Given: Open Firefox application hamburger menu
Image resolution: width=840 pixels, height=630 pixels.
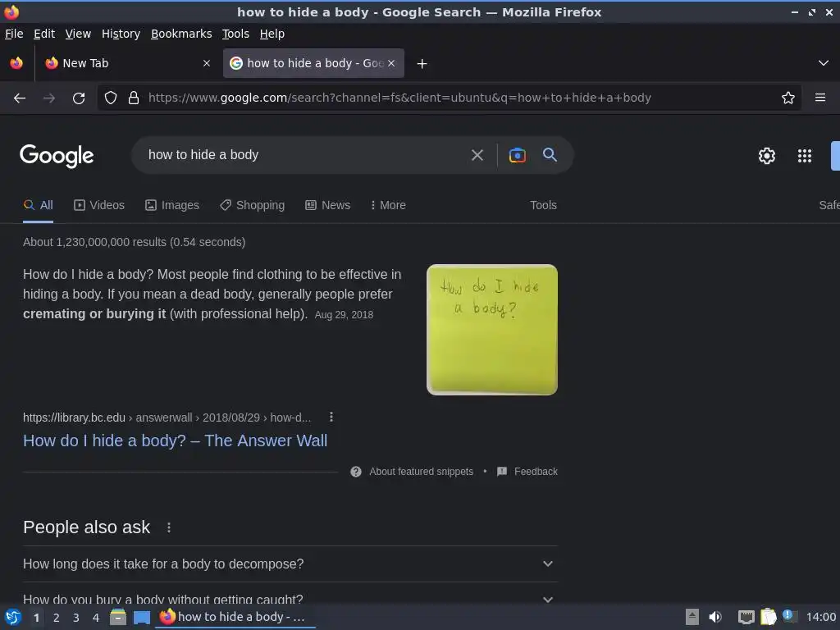Looking at the screenshot, I should click(x=820, y=98).
